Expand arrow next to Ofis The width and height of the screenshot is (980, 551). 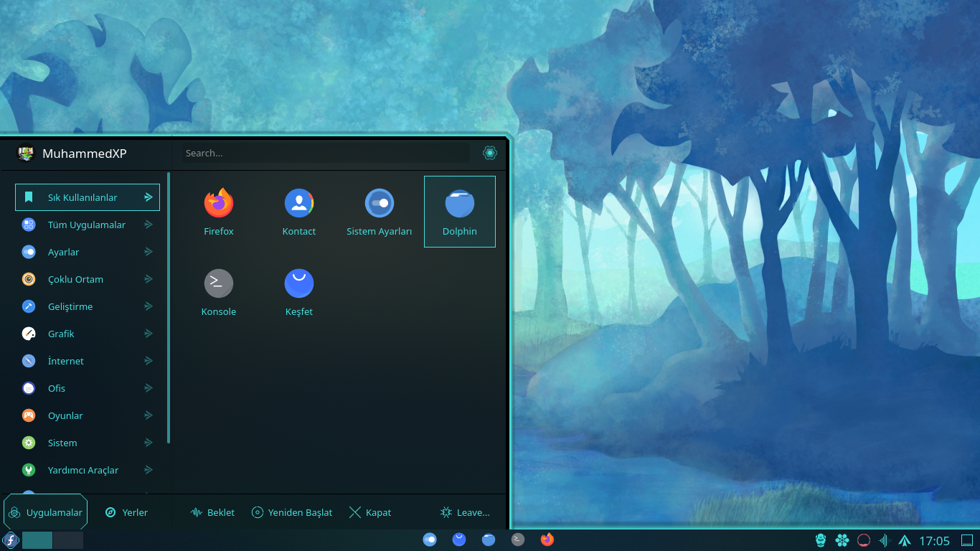click(149, 388)
